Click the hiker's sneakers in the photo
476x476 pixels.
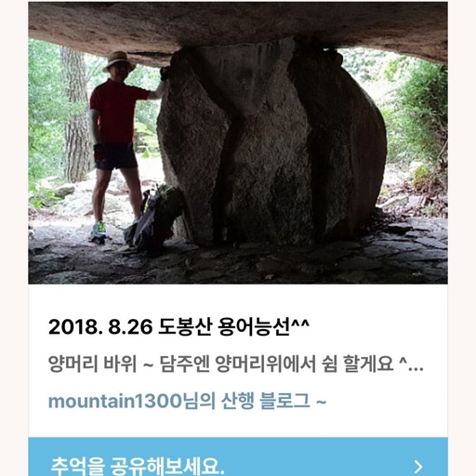[x=99, y=231]
